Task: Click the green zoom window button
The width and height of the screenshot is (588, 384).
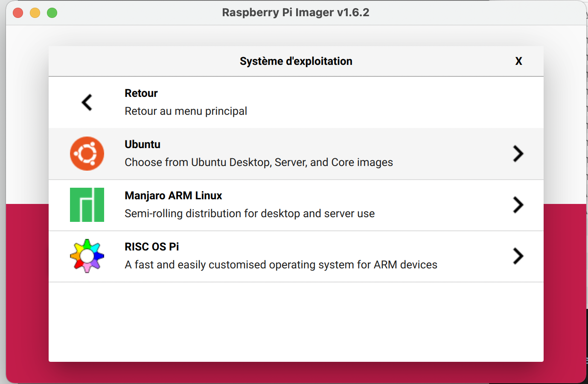Action: tap(52, 13)
